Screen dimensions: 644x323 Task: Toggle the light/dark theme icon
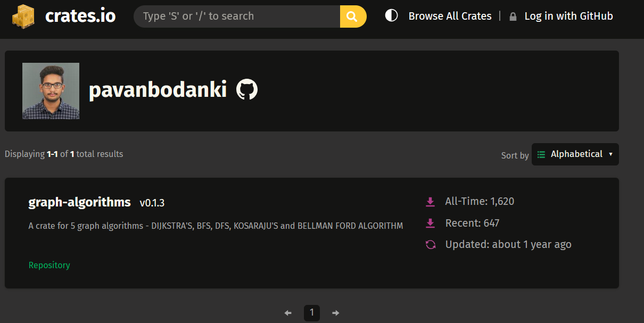click(391, 16)
